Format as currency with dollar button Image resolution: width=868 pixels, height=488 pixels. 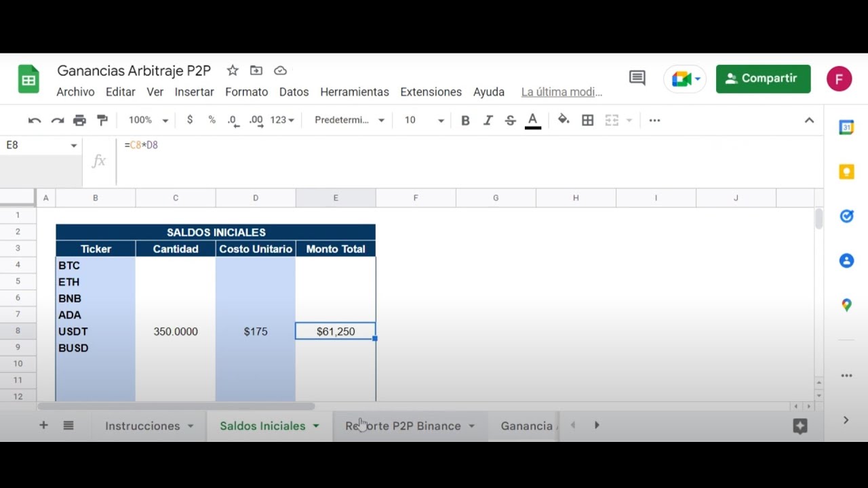tap(190, 120)
